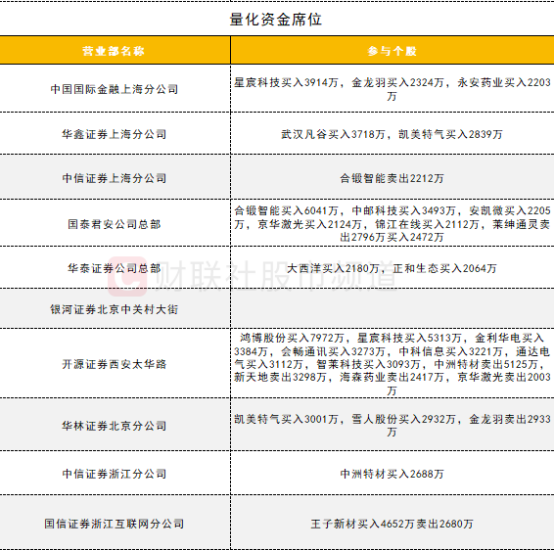This screenshot has width=554, height=550.
Task: Click the 大西洋买入2180万 entry text
Action: (x=333, y=268)
